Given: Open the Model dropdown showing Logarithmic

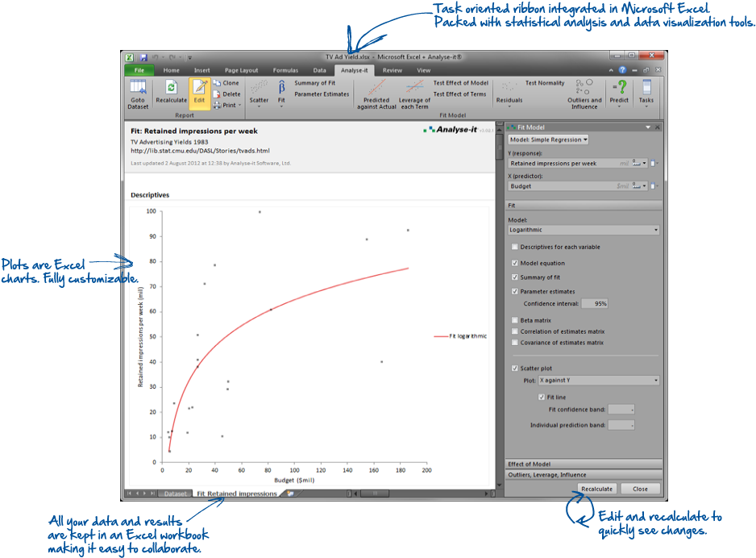Looking at the screenshot, I should click(583, 231).
